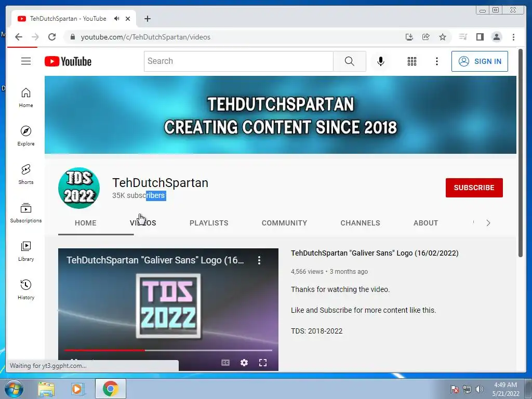
Task: Switch to the VIDEOS channel tab
Action: coord(143,223)
